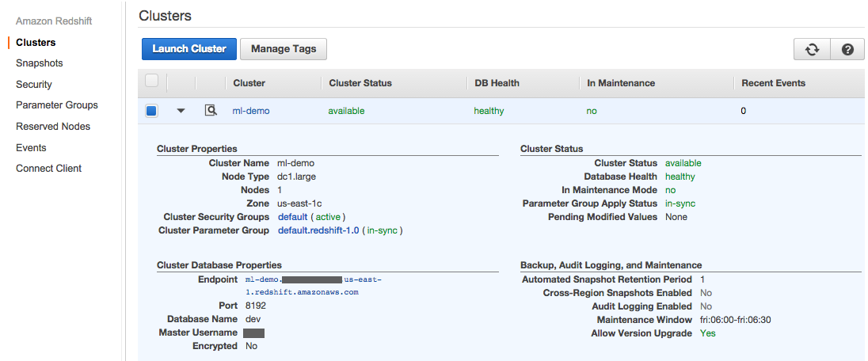The image size is (868, 361).
Task: Go to Security section
Action: (x=34, y=84)
